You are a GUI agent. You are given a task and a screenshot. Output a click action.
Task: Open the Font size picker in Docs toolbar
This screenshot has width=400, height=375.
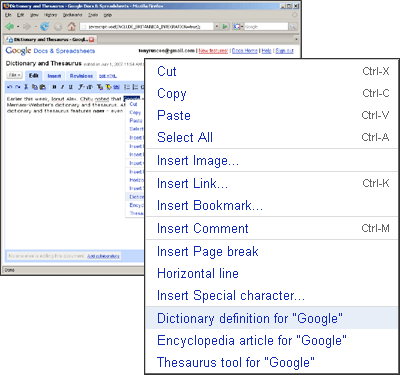pyautogui.click(x=90, y=87)
